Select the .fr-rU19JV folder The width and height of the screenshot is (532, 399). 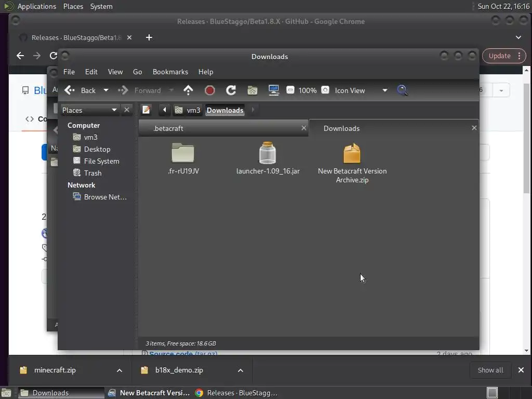tap(183, 159)
